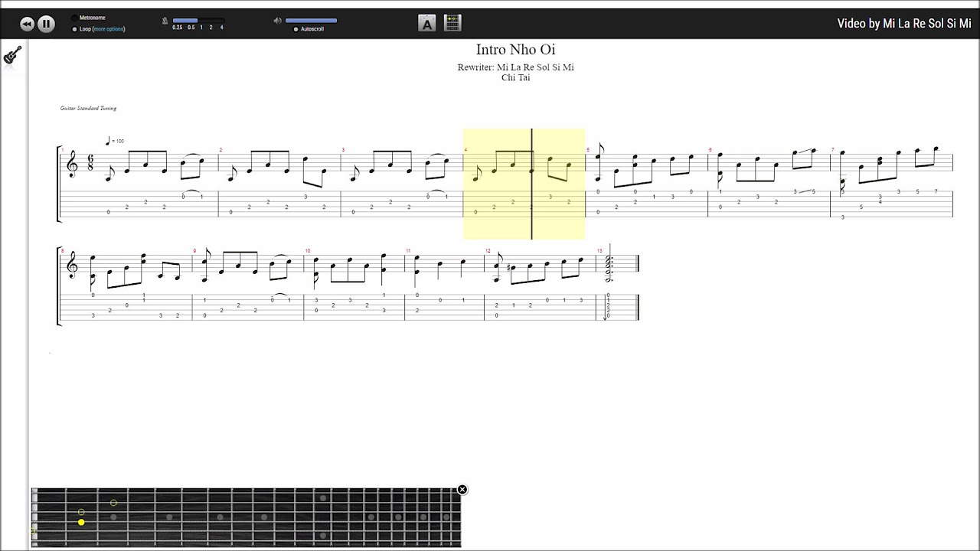Set playback speed to 4

[222, 28]
